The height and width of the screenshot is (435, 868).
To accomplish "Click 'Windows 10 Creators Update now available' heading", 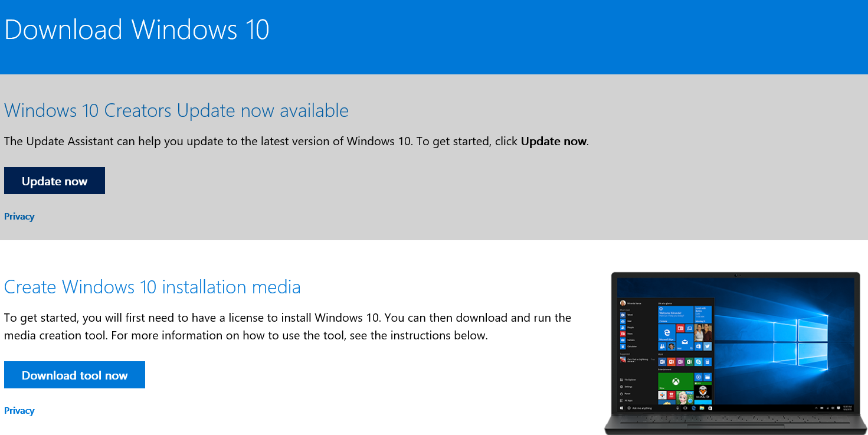I will point(176,110).
